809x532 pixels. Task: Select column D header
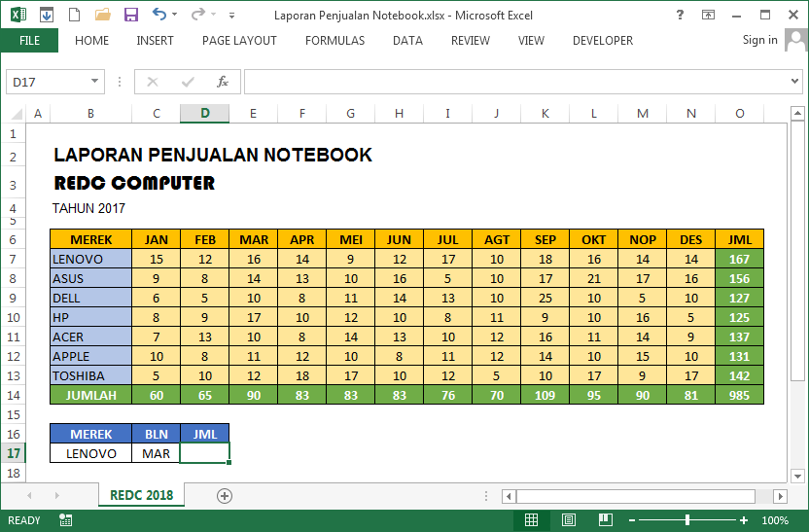205,114
